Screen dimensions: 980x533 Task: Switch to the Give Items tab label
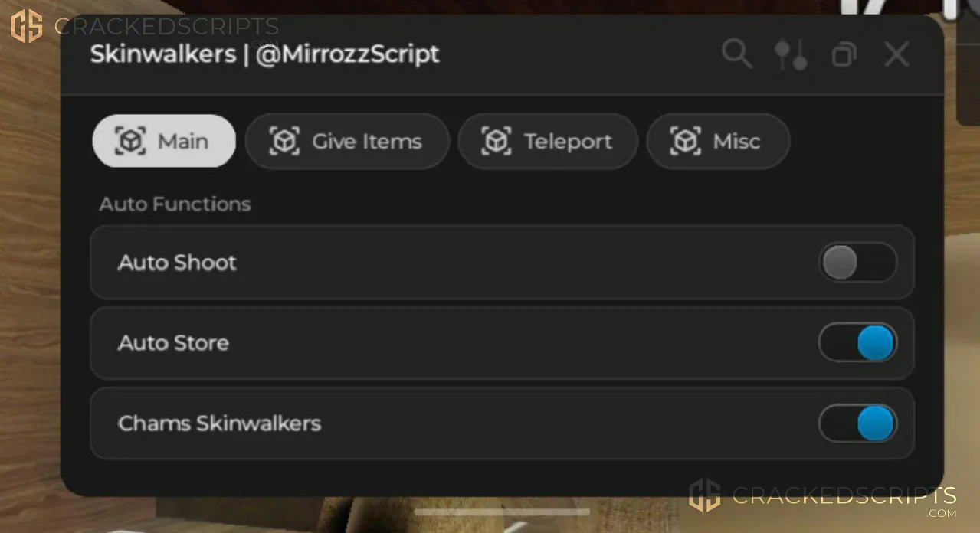[x=367, y=142]
